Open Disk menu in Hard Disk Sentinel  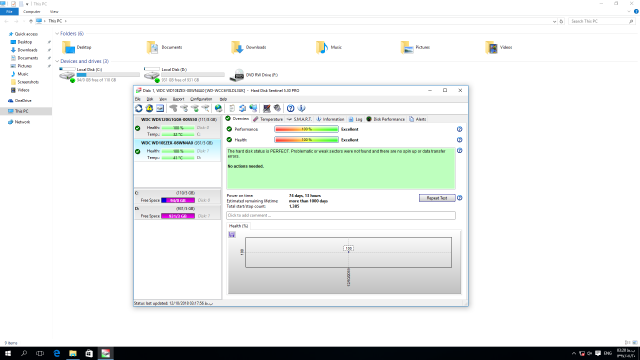tap(150, 99)
